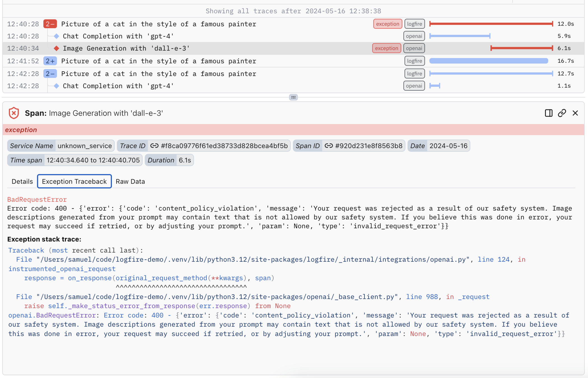Screen dimensions: 588x378
Task: Click the red exception shield icon
Action: coord(14,113)
